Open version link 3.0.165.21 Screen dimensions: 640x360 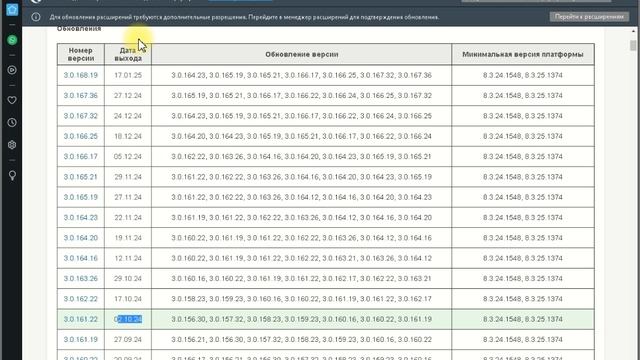80,177
